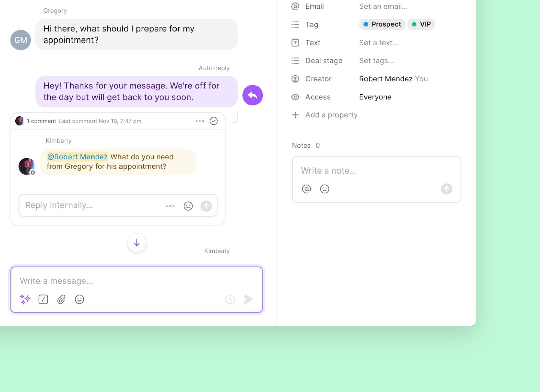540x392 pixels.
Task: Send the message with paper plane icon
Action: pos(248,299)
